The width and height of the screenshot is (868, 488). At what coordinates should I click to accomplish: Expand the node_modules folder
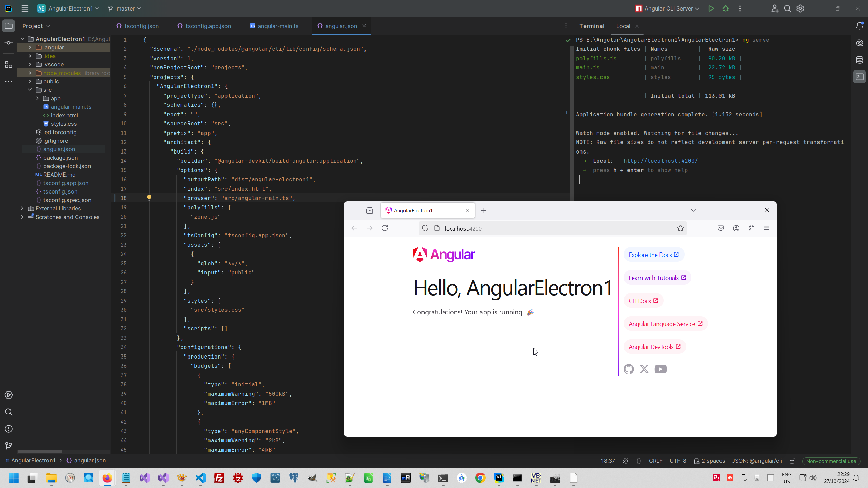click(30, 73)
